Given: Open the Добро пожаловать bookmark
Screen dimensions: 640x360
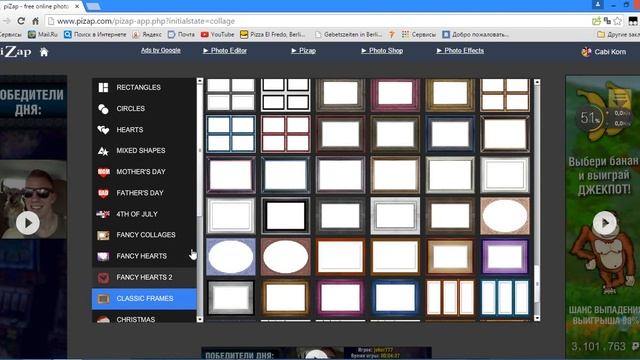Looking at the screenshot, I should [476, 35].
